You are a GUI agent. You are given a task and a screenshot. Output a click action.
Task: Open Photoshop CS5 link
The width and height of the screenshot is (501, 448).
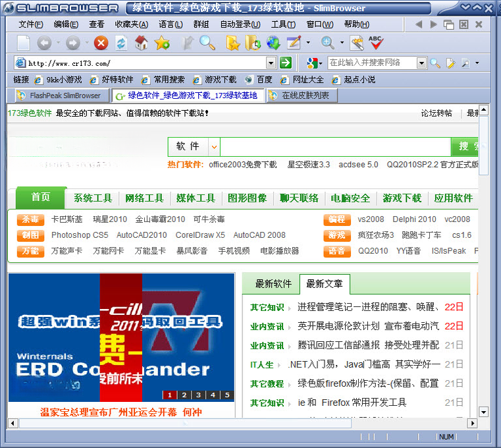[80, 235]
